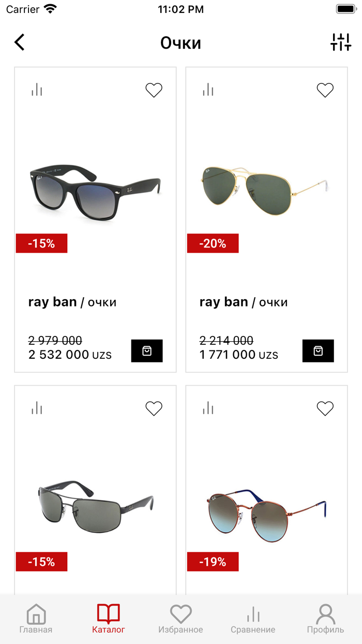Compare the black rectangular wrap sunglasses

37,408
